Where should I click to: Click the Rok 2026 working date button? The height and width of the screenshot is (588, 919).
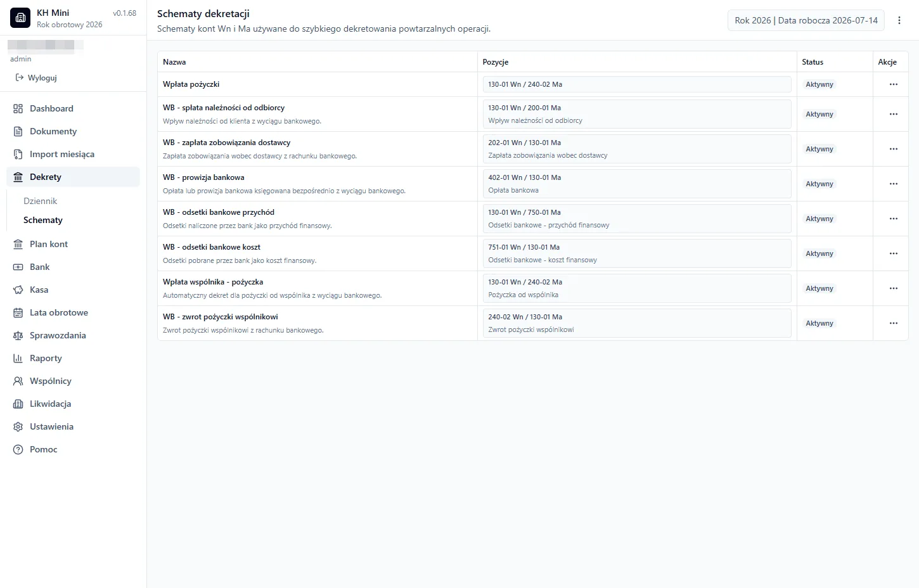click(806, 20)
